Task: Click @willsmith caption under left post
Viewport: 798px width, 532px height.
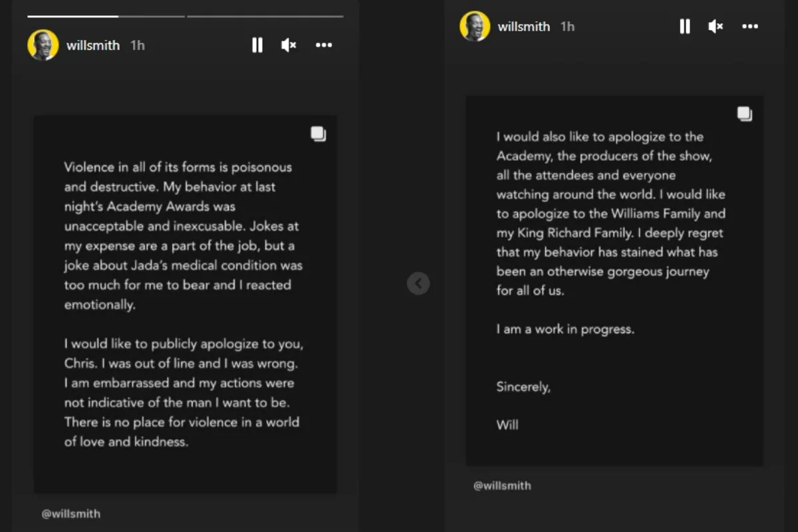Action: click(71, 513)
